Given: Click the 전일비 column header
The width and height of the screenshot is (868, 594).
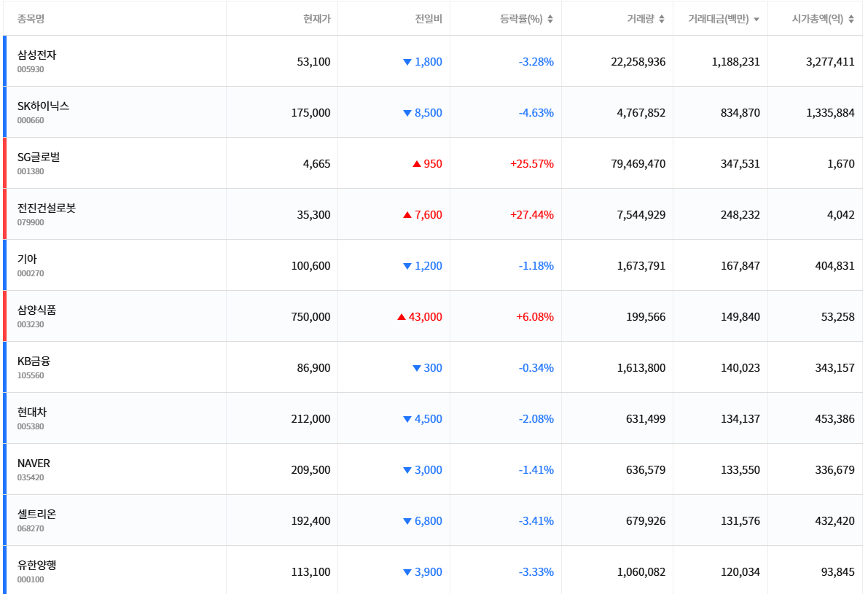Looking at the screenshot, I should (x=429, y=19).
